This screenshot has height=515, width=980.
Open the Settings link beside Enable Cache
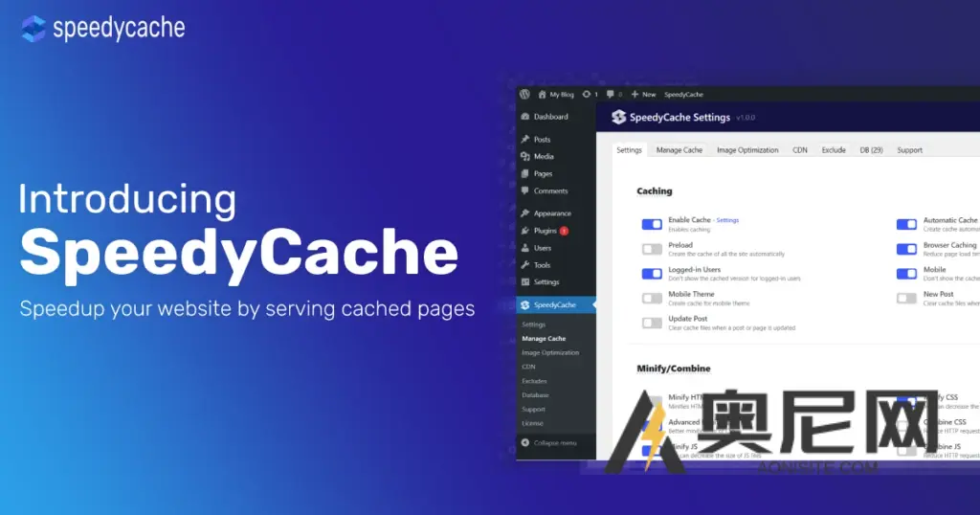[x=727, y=220]
